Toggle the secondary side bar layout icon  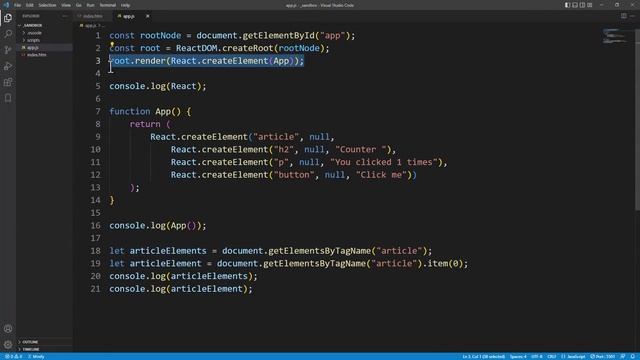click(582, 5)
